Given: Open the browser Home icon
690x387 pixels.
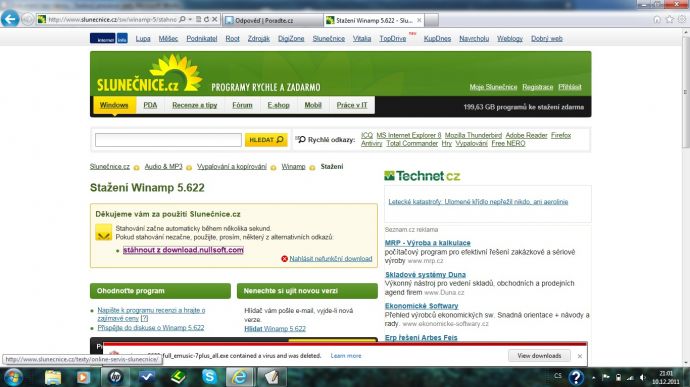Looking at the screenshot, I should [x=657, y=20].
